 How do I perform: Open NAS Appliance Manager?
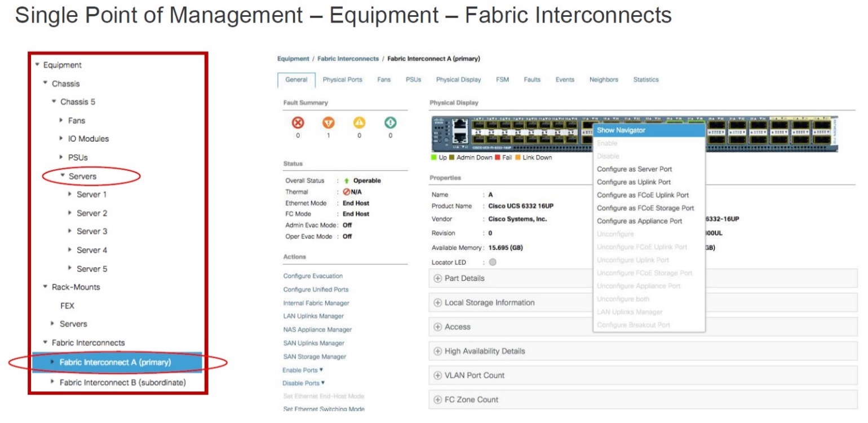pyautogui.click(x=317, y=330)
